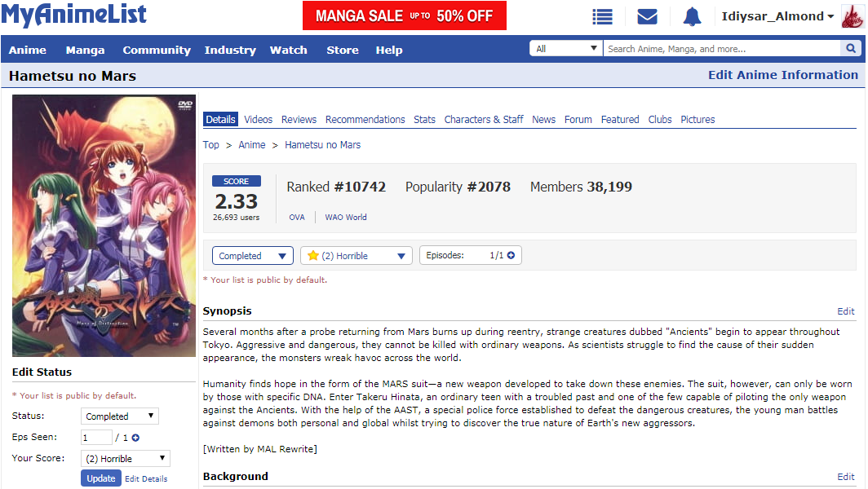Open messages envelope icon

(x=647, y=16)
